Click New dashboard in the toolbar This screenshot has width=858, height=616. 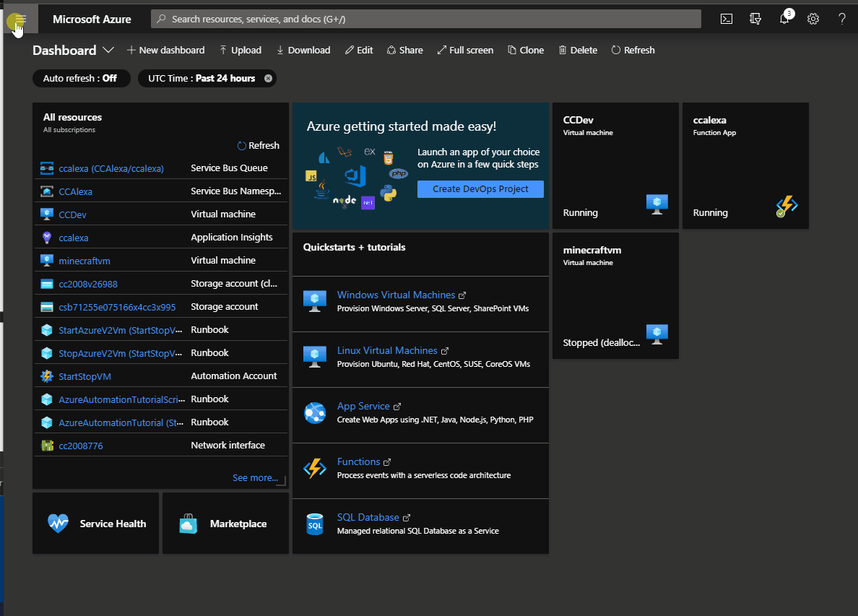click(166, 51)
